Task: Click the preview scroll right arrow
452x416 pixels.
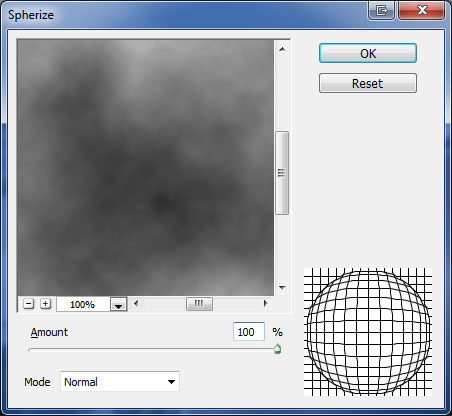Action: [x=265, y=304]
